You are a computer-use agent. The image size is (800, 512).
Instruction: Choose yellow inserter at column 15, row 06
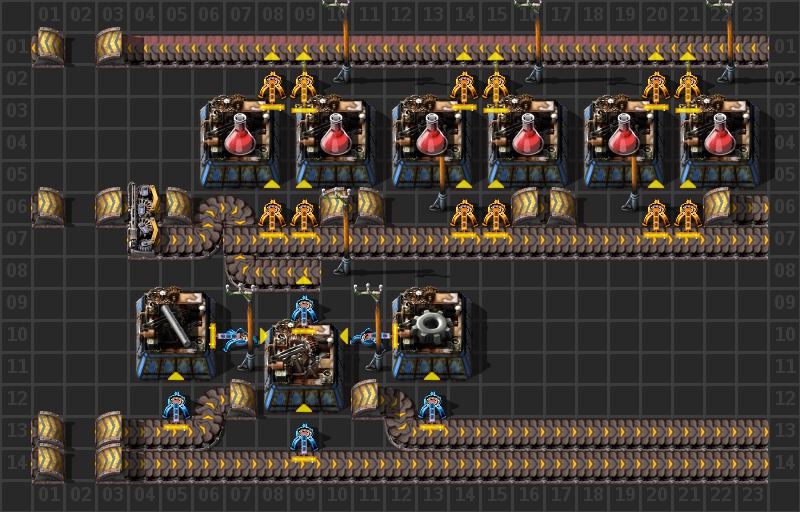coord(496,218)
